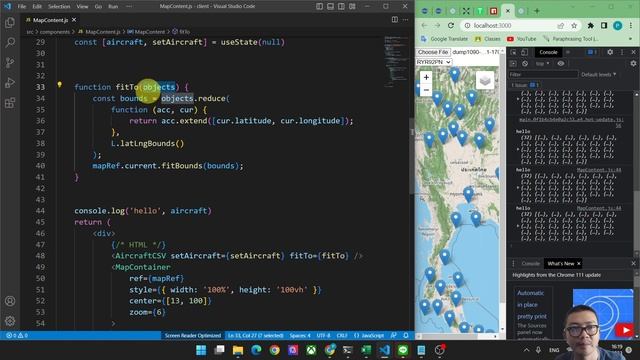
Task: Open the Classes bookmark
Action: pyautogui.click(x=487, y=39)
